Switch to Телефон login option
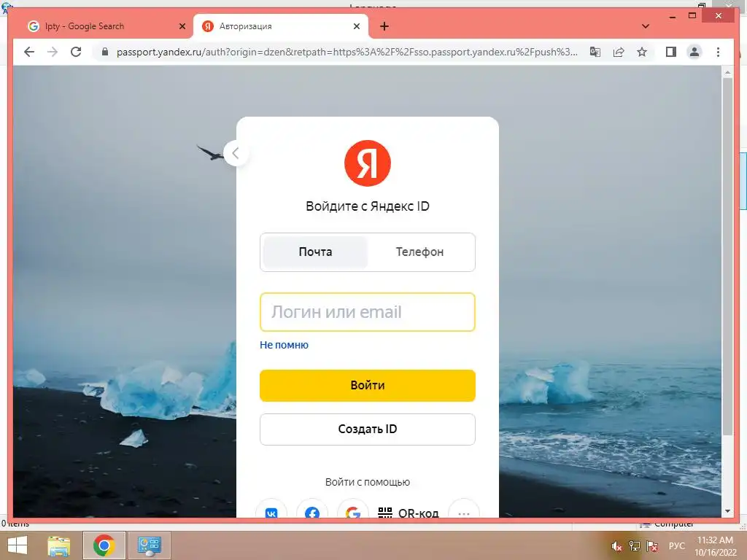 [x=419, y=252]
